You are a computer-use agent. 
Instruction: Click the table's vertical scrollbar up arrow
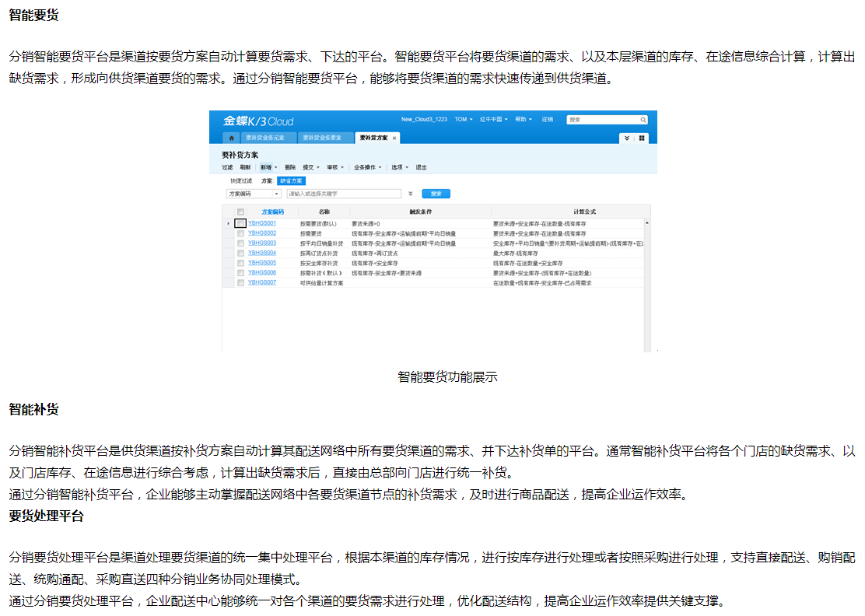coord(647,223)
